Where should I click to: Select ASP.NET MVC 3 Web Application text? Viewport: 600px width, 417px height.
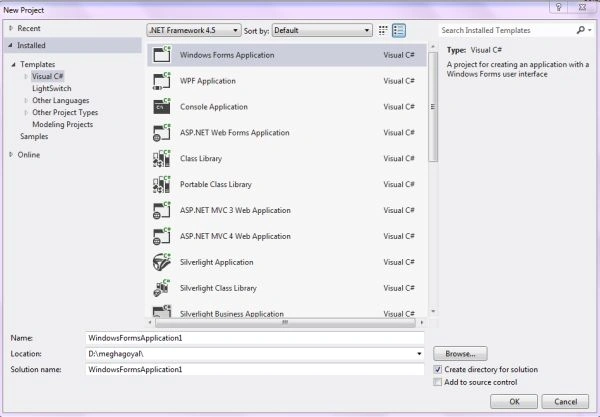pyautogui.click(x=235, y=210)
